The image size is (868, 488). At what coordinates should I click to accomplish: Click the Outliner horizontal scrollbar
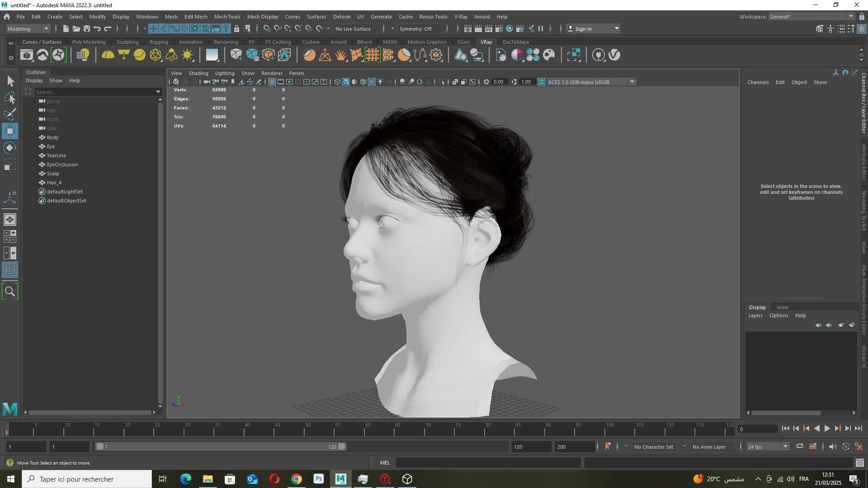click(x=90, y=413)
